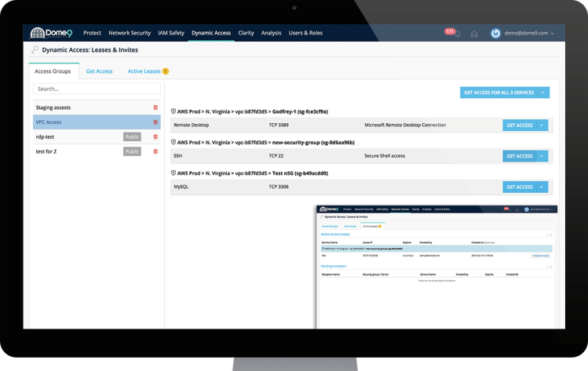Click Microsoft Remote Desktop Connection description
The height and width of the screenshot is (371, 588).
tap(405, 125)
